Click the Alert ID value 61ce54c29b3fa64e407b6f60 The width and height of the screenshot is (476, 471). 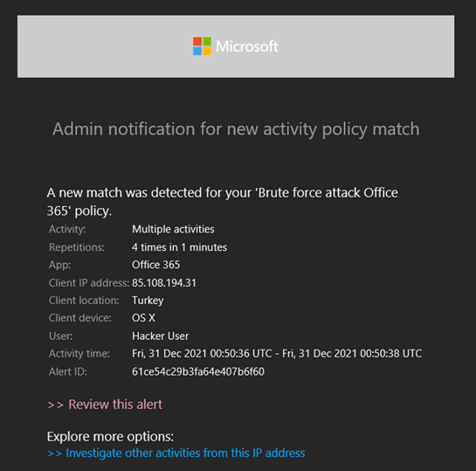tap(198, 371)
